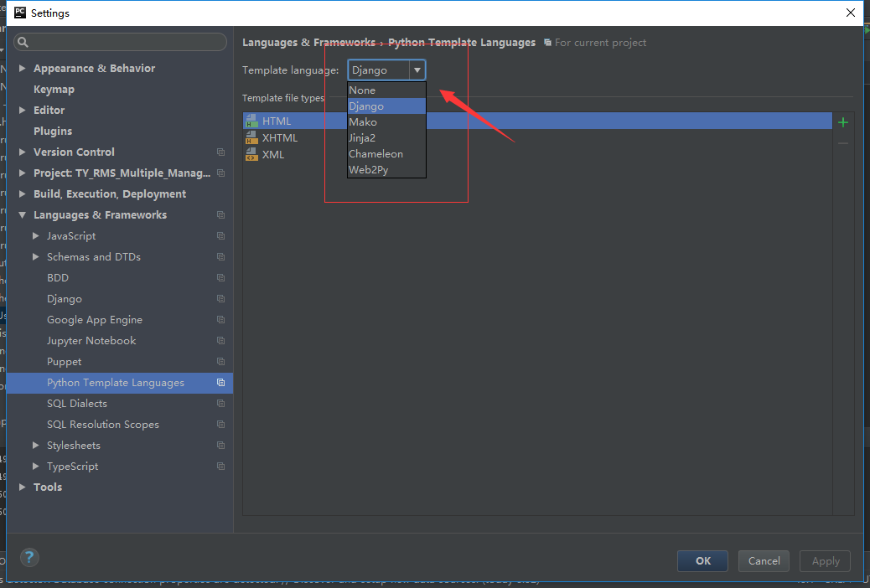
Task: Click project-level icon beside Jupyter Notebook
Action: pyautogui.click(x=220, y=341)
